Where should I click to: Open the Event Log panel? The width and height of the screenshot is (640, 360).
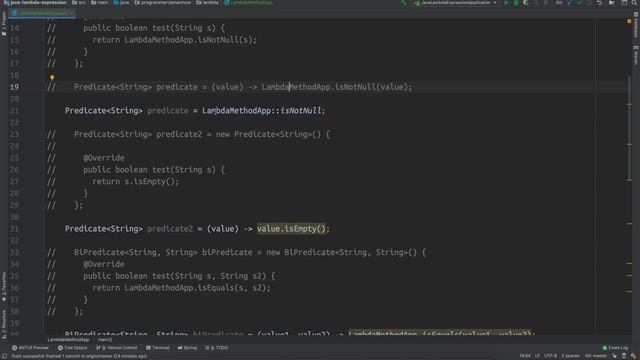[x=616, y=348]
